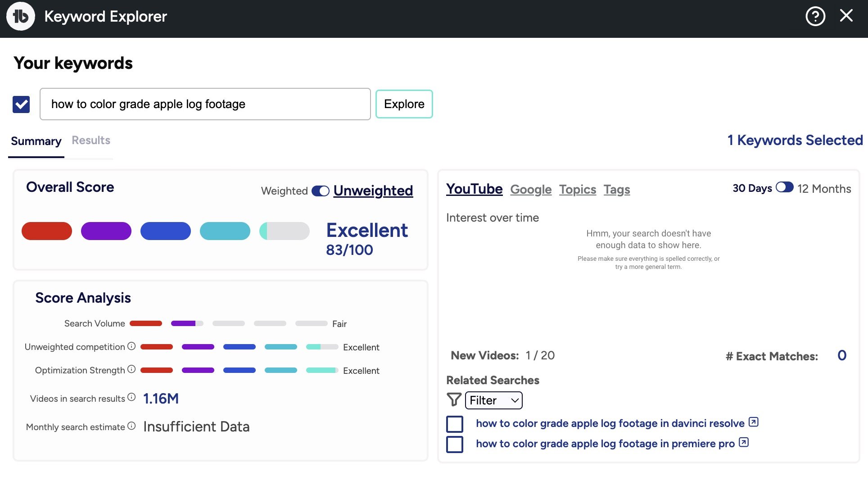Select the 12 Months label
Screen dimensions: 868x490
point(824,189)
